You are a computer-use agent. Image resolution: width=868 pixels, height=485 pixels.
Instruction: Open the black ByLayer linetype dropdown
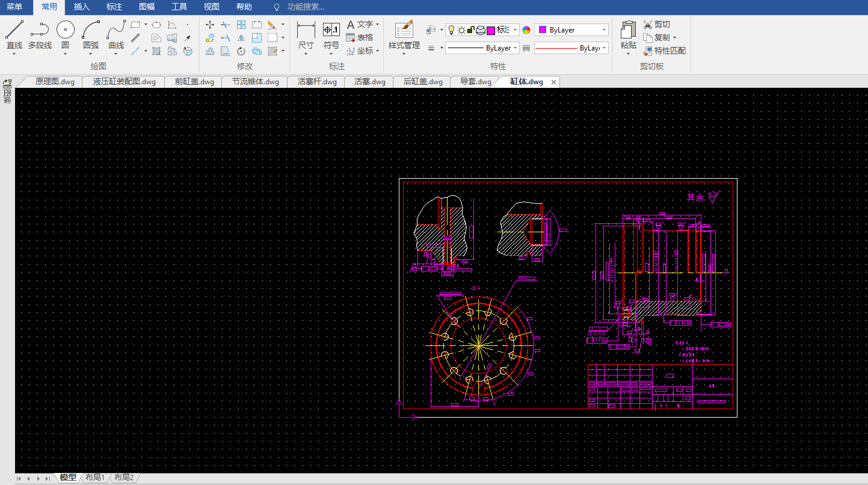click(x=516, y=48)
